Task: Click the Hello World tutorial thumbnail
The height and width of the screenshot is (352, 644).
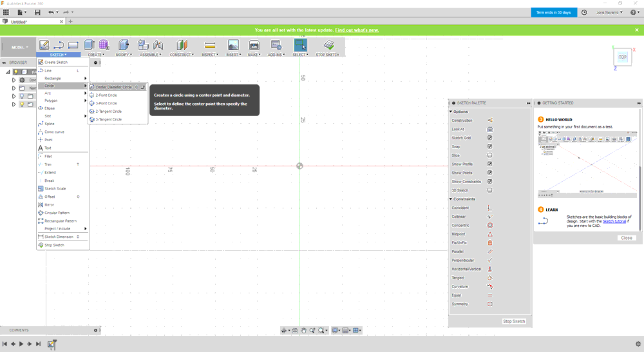Action: (587, 163)
